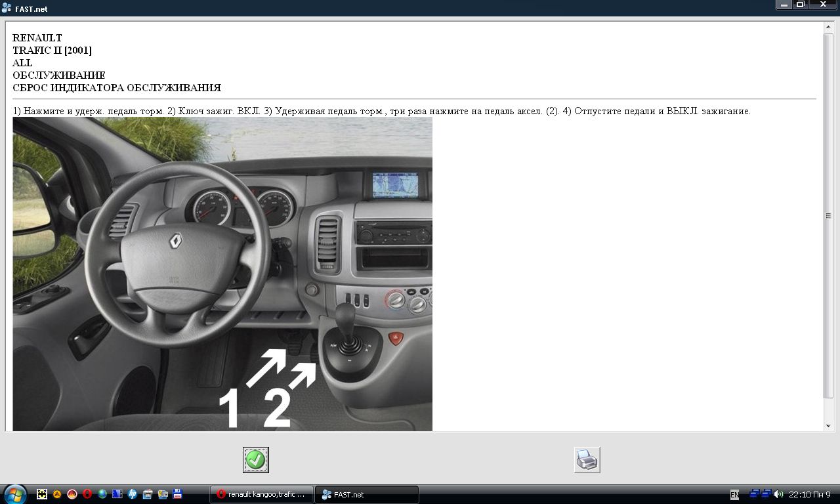
Task: Click the 'СБРОС ИНДИКАТОРА ОБСЛУЖИВАНИЯ' heading
Action: [117, 88]
